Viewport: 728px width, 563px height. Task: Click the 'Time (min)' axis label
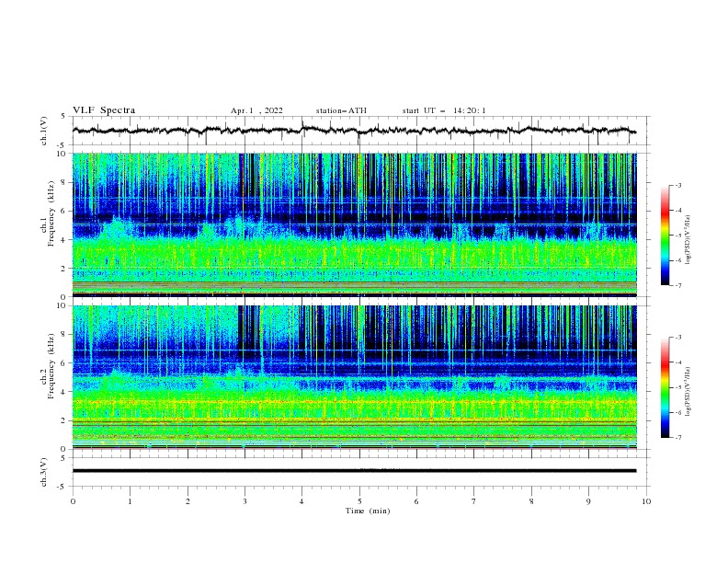coord(368,511)
